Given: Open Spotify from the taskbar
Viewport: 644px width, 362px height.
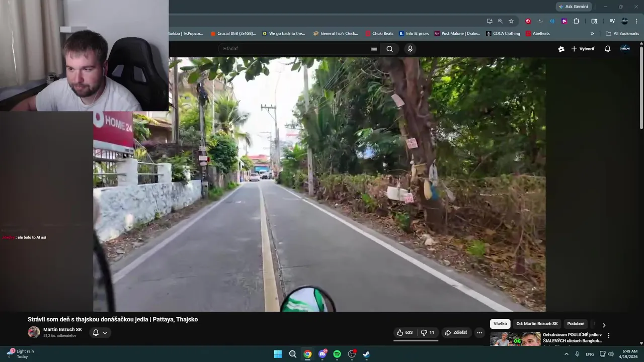Looking at the screenshot, I should coord(337,354).
